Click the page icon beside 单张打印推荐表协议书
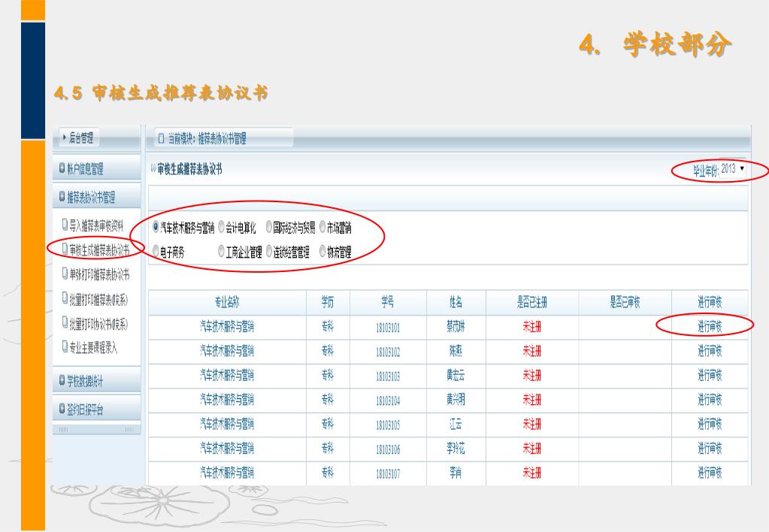 [65, 273]
